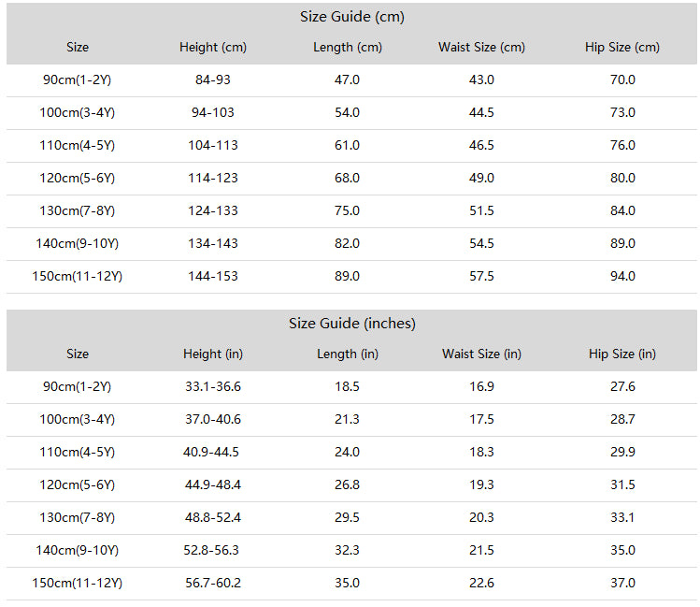
Task: Select the 130cm(7-8Y) size in cm table
Action: [x=78, y=210]
